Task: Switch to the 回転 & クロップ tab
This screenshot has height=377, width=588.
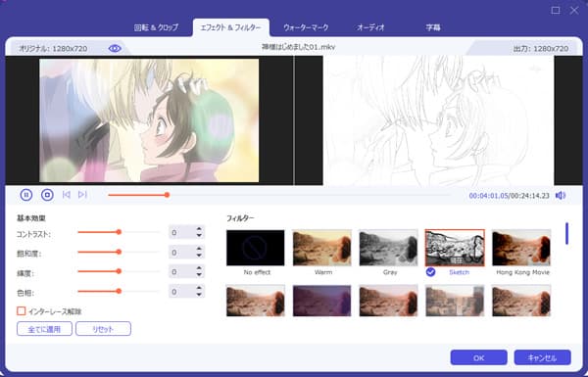Action: 156,27
